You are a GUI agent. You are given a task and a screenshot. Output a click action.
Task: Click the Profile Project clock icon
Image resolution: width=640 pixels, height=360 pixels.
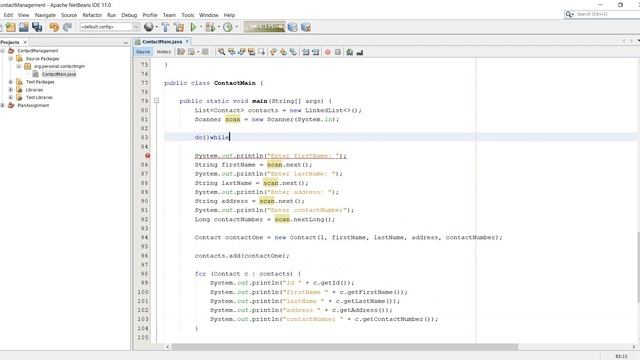(228, 27)
